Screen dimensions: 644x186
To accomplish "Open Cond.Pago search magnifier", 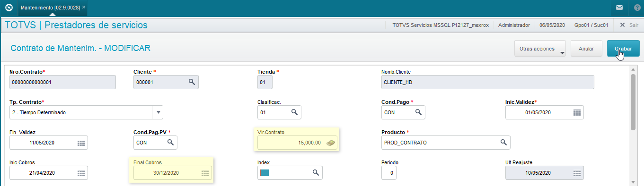I will coord(418,112).
